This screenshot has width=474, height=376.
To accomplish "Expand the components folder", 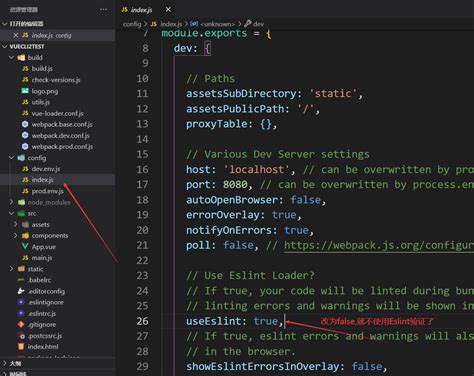I will [15, 235].
